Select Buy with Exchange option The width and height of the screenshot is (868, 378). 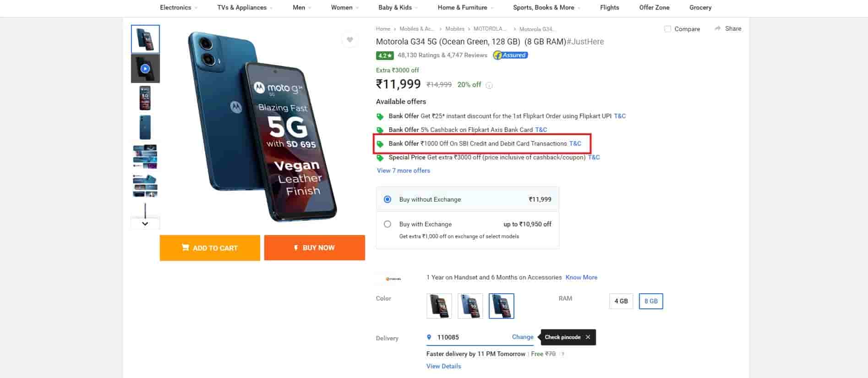388,224
